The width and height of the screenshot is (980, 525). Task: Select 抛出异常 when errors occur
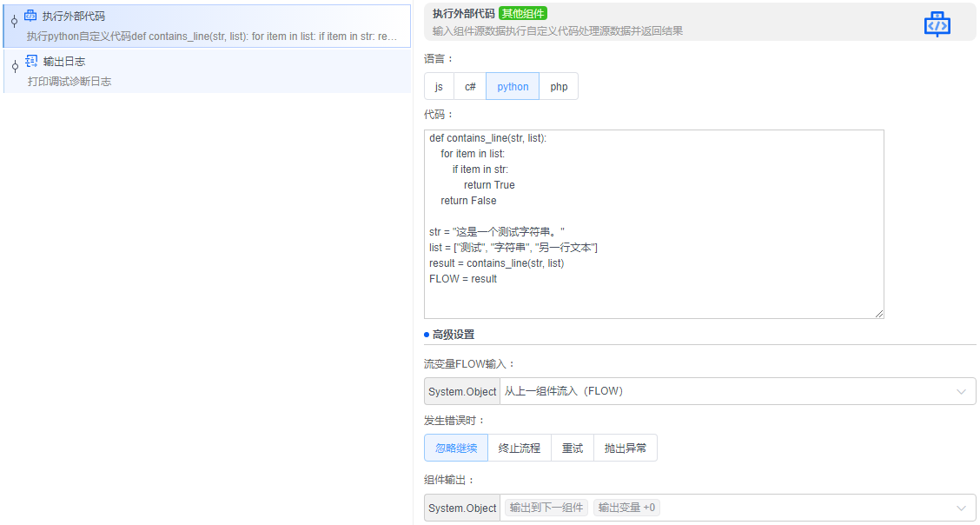pos(626,448)
